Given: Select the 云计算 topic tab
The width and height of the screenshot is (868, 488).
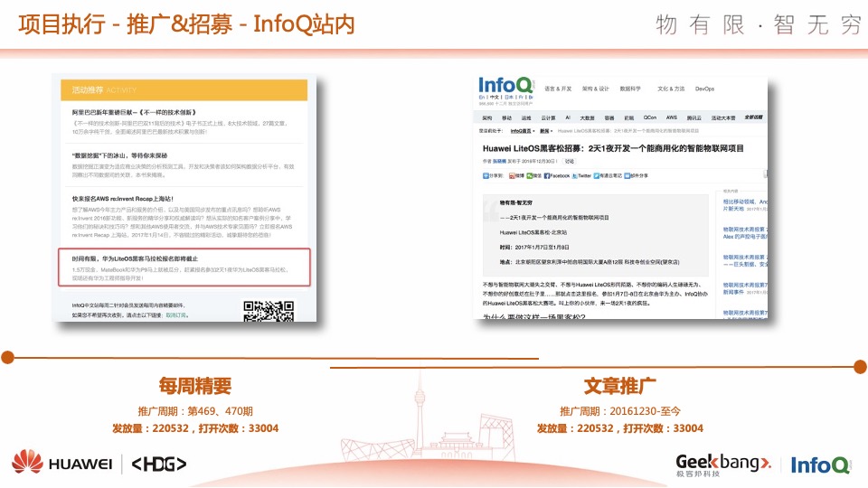Looking at the screenshot, I should click(548, 117).
